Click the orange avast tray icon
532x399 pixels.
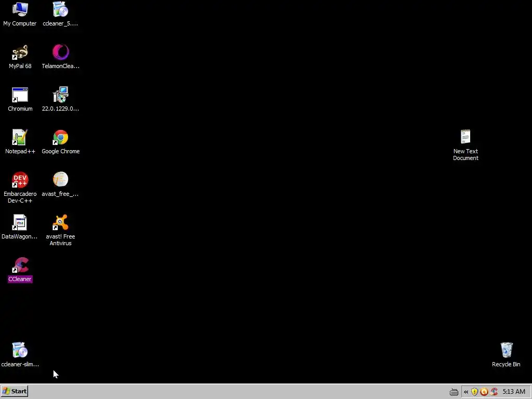pos(484,392)
